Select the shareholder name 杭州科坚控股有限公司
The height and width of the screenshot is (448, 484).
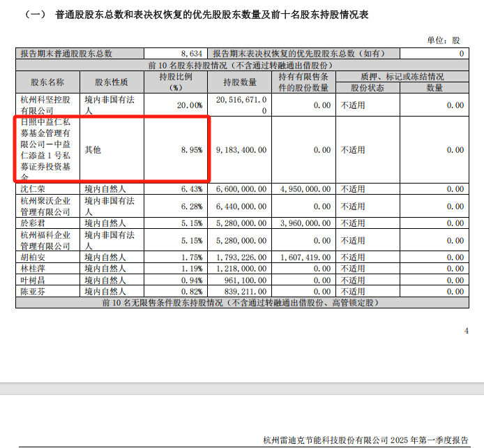pyautogui.click(x=45, y=105)
